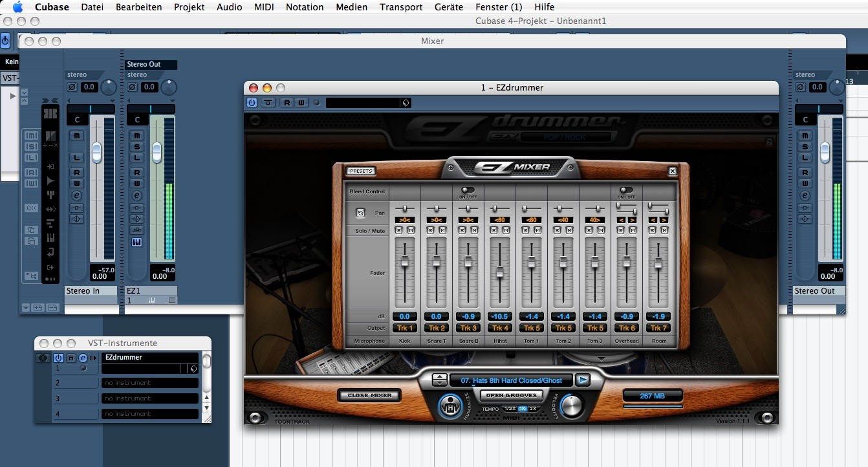
Task: Click the Stereo In channel name field
Action: [91, 291]
